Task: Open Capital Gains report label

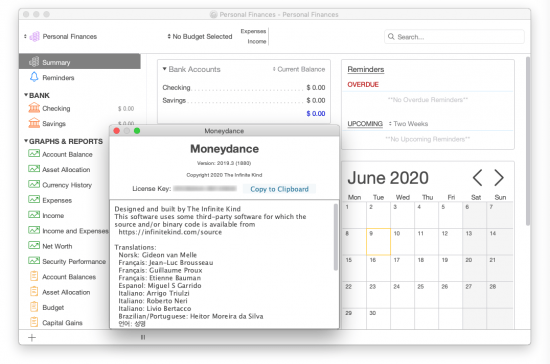Action: point(62,323)
